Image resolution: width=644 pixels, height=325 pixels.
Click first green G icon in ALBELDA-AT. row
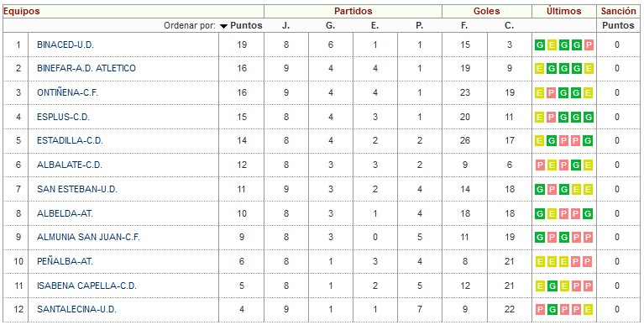click(x=540, y=213)
